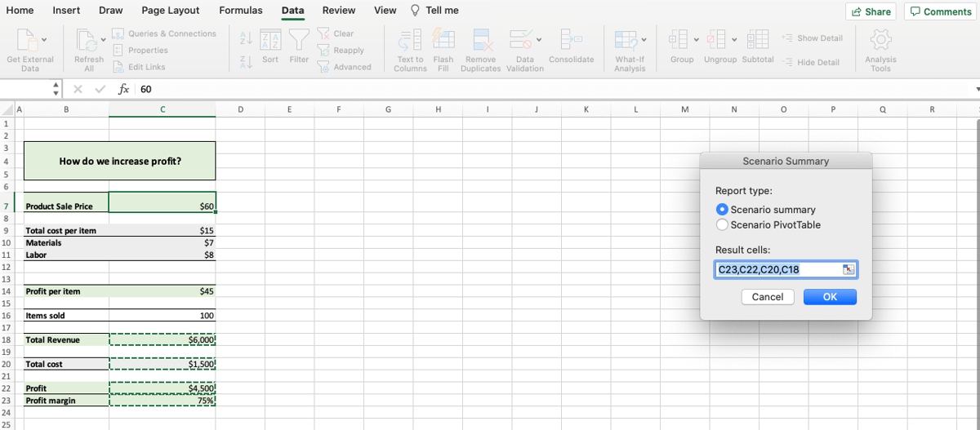This screenshot has height=430, width=980.
Task: Open the Sort dialog icon
Action: tap(270, 39)
